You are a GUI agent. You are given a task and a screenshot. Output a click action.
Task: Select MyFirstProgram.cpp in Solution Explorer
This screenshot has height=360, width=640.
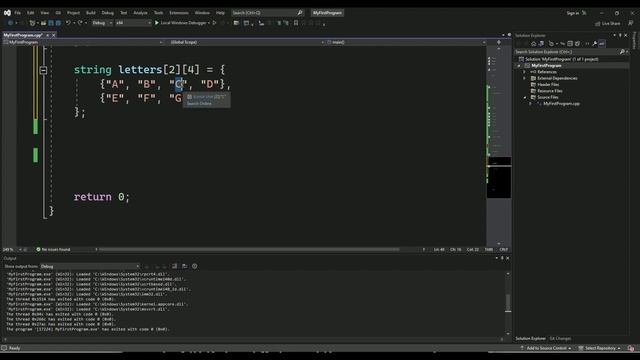561,104
